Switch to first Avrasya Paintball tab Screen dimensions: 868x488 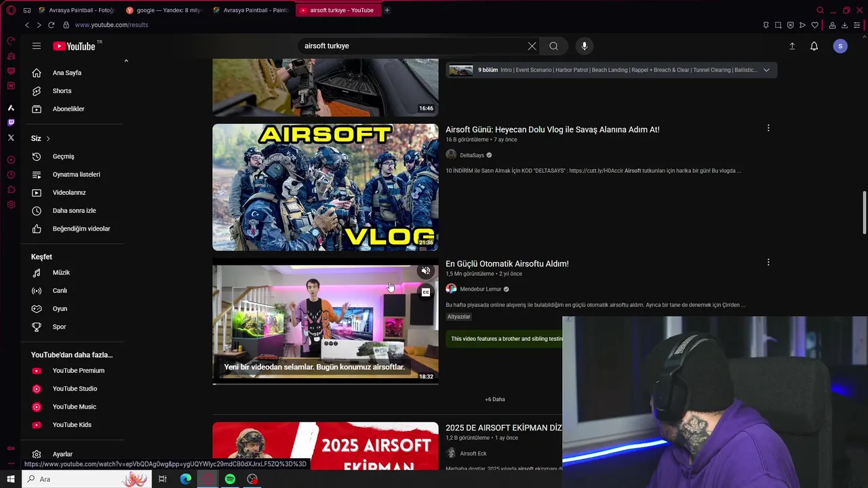point(77,10)
